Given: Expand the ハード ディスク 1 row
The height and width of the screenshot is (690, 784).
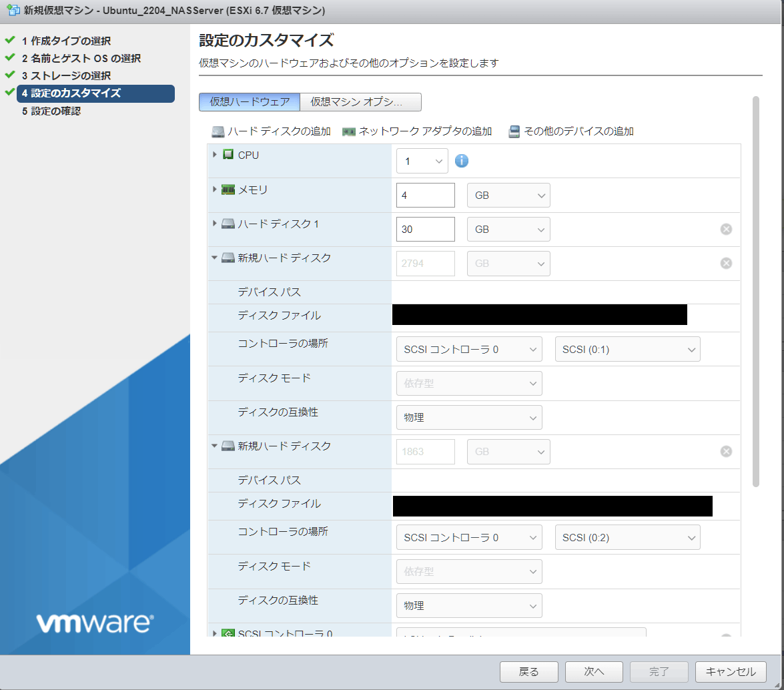Looking at the screenshot, I should pos(214,224).
